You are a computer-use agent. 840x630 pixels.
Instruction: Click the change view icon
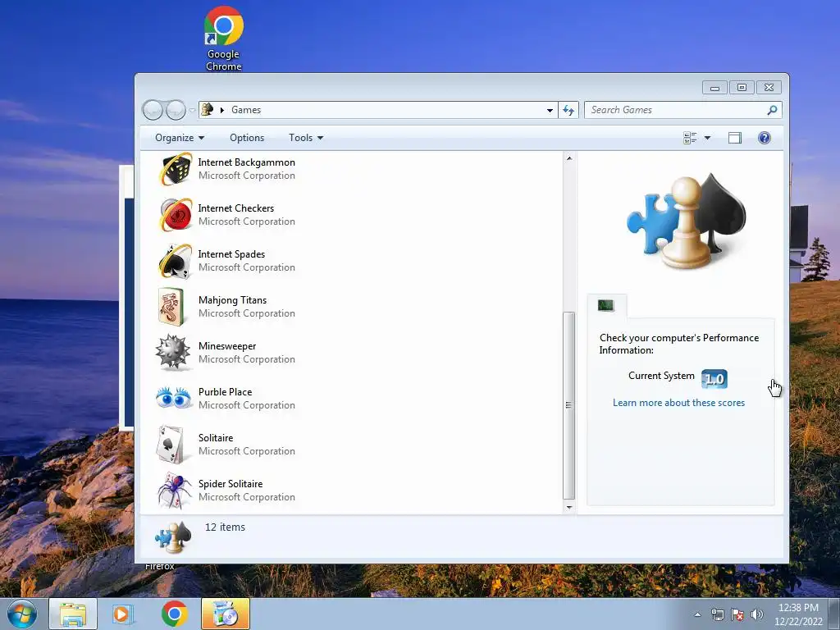coord(690,138)
